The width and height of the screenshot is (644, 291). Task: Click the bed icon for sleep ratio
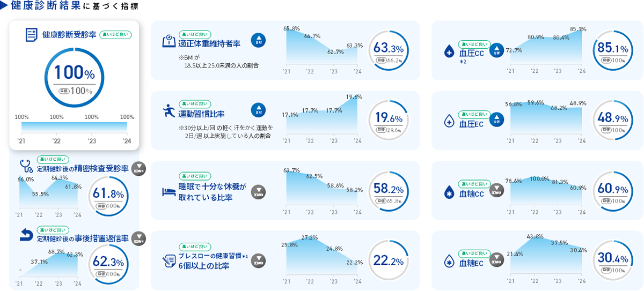point(169,192)
